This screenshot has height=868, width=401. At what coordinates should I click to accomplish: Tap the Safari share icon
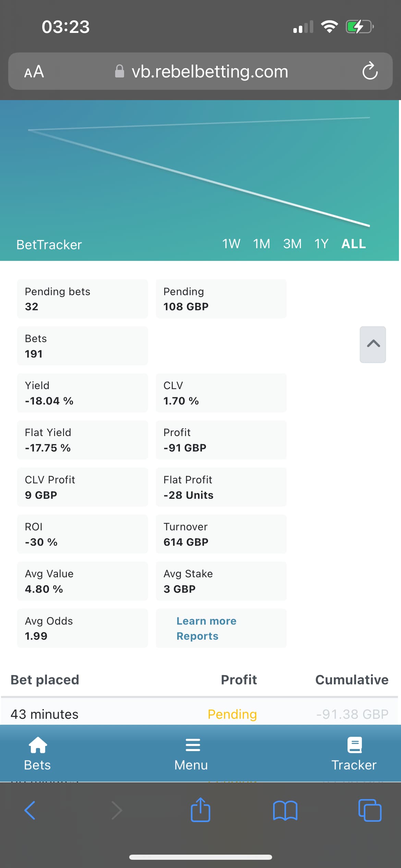point(200,810)
